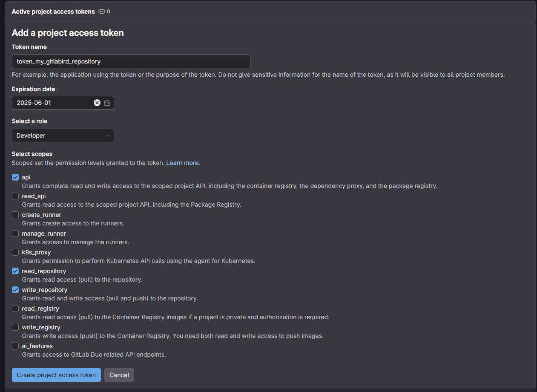This screenshot has width=537, height=392.
Task: Enable the manage_runner scope
Action: pos(15,233)
